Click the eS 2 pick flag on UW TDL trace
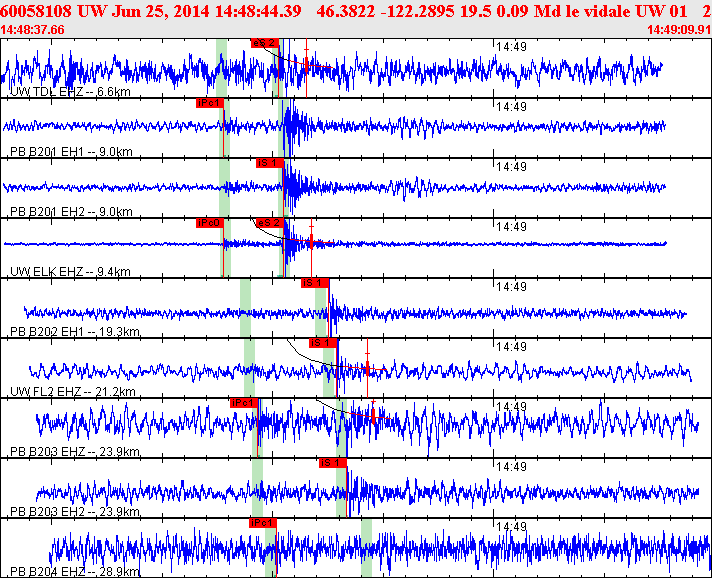Image resolution: width=712 pixels, height=578 pixels. [x=264, y=43]
